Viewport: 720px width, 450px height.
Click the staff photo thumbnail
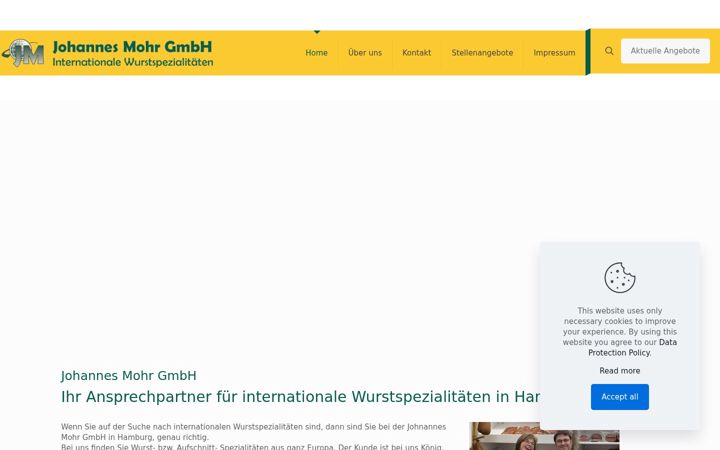(544, 436)
